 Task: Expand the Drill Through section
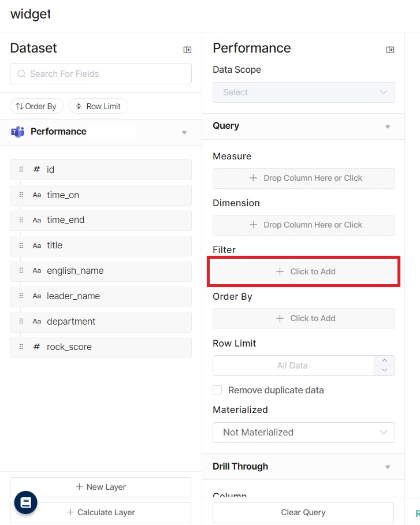[387, 466]
